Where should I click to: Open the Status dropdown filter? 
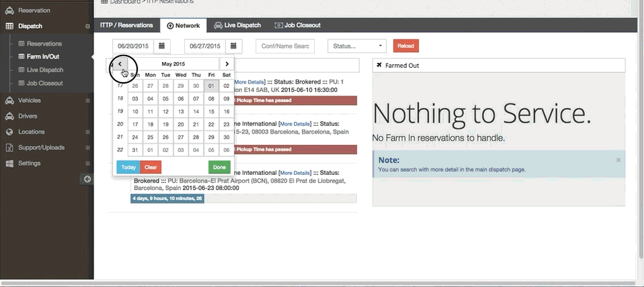click(356, 46)
